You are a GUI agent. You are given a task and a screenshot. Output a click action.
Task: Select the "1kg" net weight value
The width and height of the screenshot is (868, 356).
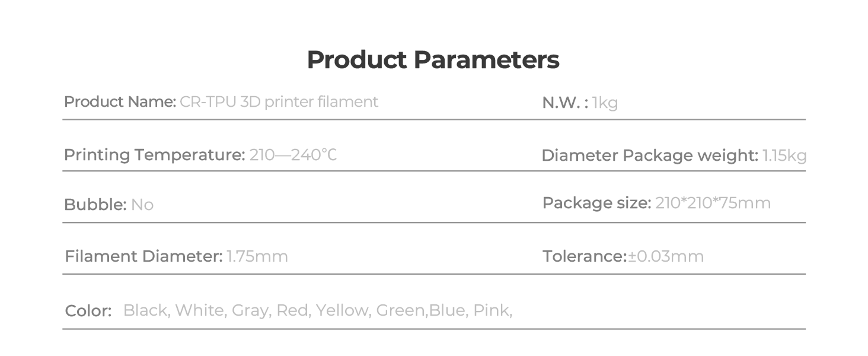click(x=605, y=103)
